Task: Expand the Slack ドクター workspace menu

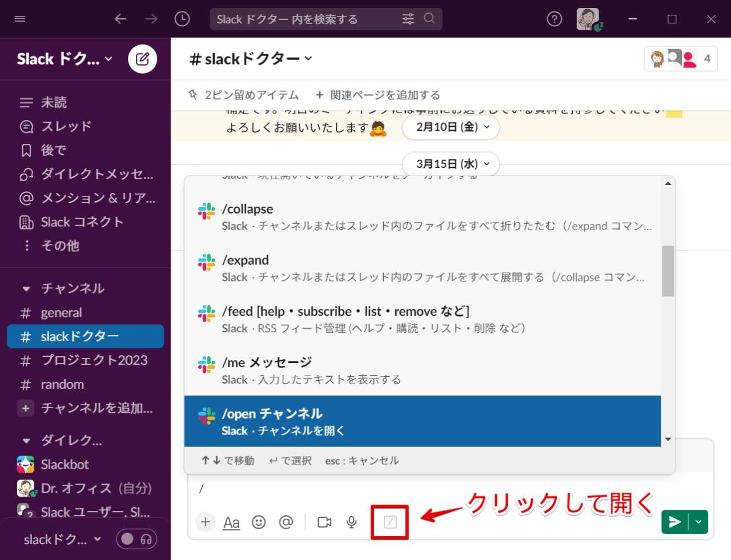Action: (65, 59)
